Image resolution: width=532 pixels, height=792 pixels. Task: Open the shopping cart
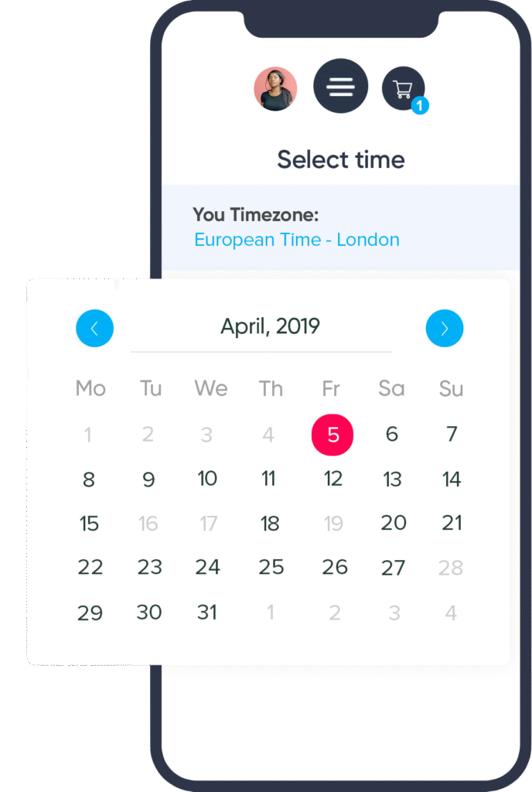403,89
